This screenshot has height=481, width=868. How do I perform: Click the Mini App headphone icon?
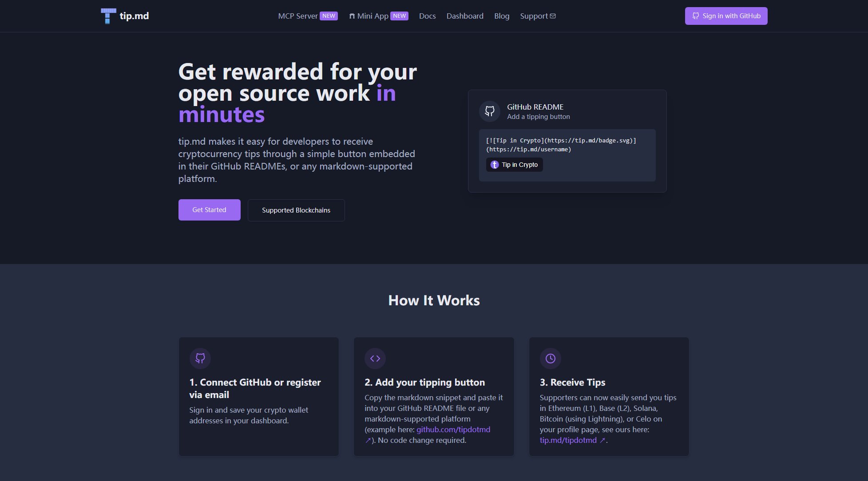(x=352, y=16)
